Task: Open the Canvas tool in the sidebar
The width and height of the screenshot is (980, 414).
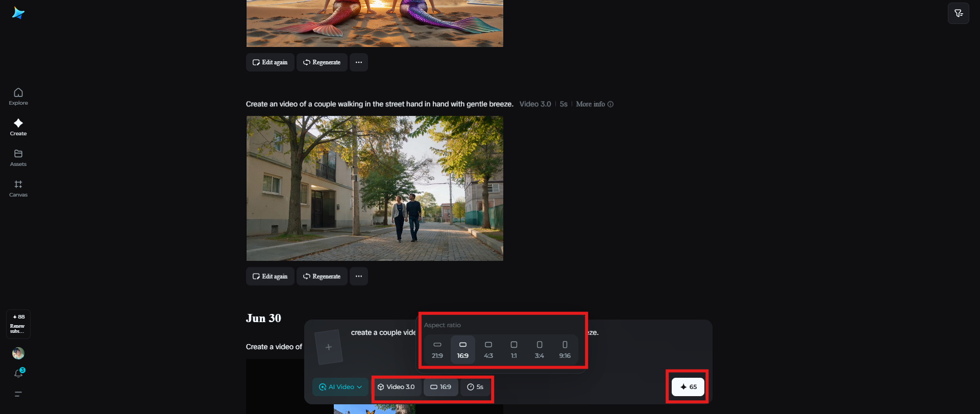Action: coord(18,188)
